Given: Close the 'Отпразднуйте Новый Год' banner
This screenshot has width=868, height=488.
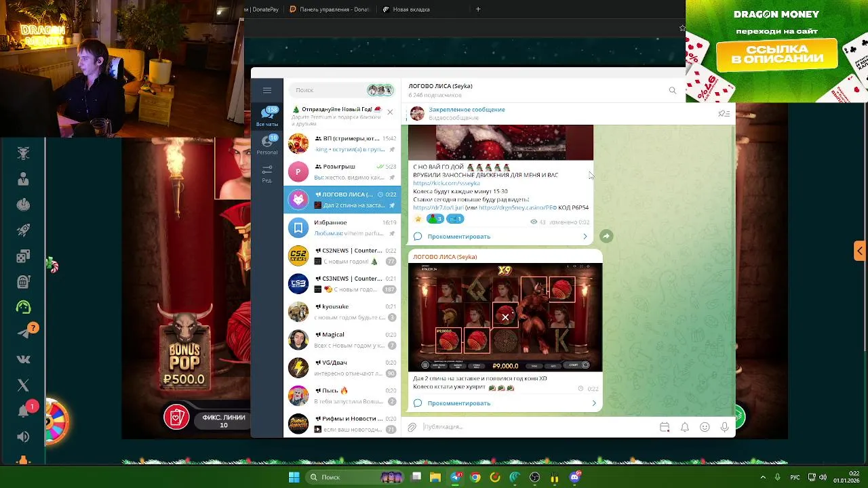Looking at the screenshot, I should (390, 112).
